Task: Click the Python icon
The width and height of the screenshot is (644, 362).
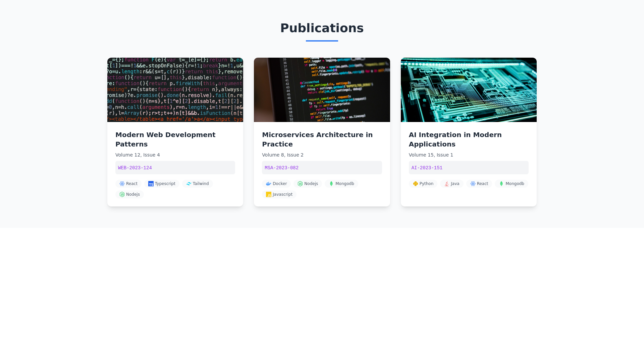Action: [416, 184]
